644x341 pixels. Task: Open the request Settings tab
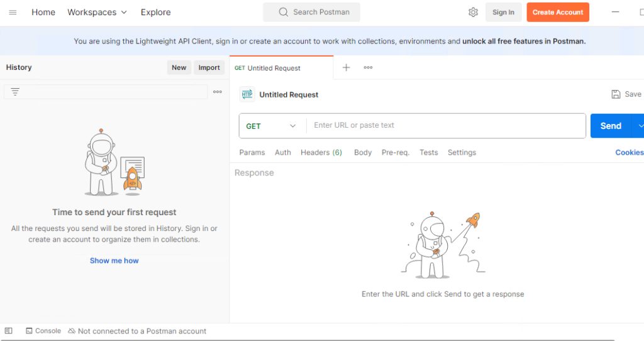coord(462,152)
